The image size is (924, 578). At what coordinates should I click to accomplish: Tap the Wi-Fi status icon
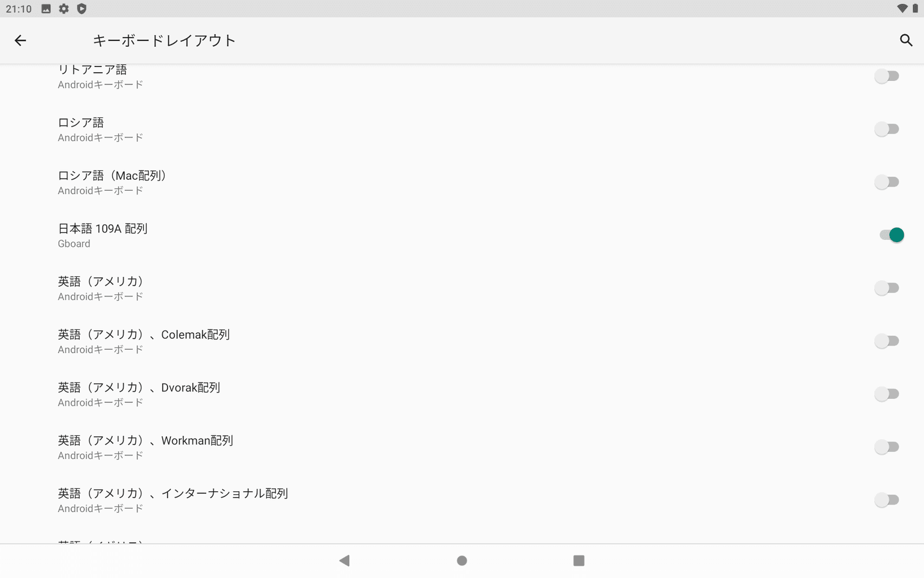tap(901, 9)
